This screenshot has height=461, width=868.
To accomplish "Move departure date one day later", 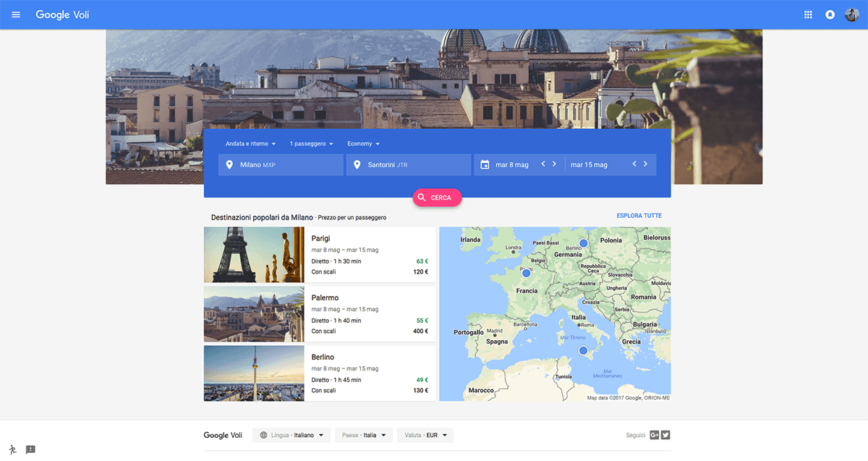I will (x=554, y=164).
